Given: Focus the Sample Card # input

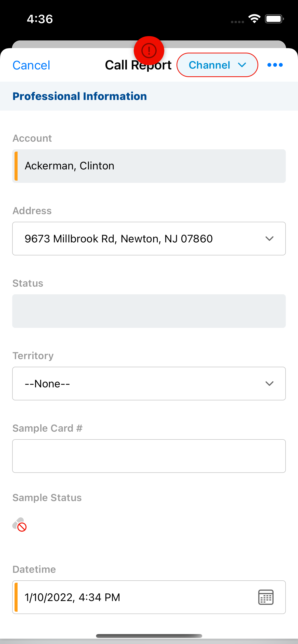Looking at the screenshot, I should (149, 456).
